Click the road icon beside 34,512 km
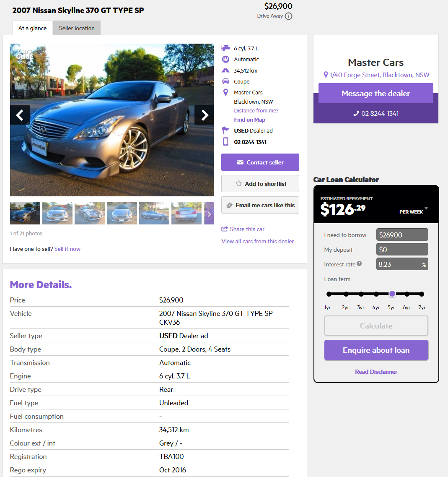 225,70
